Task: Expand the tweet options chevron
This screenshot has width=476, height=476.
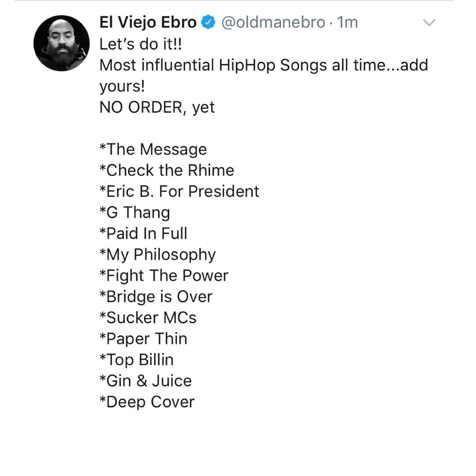Action: click(429, 22)
